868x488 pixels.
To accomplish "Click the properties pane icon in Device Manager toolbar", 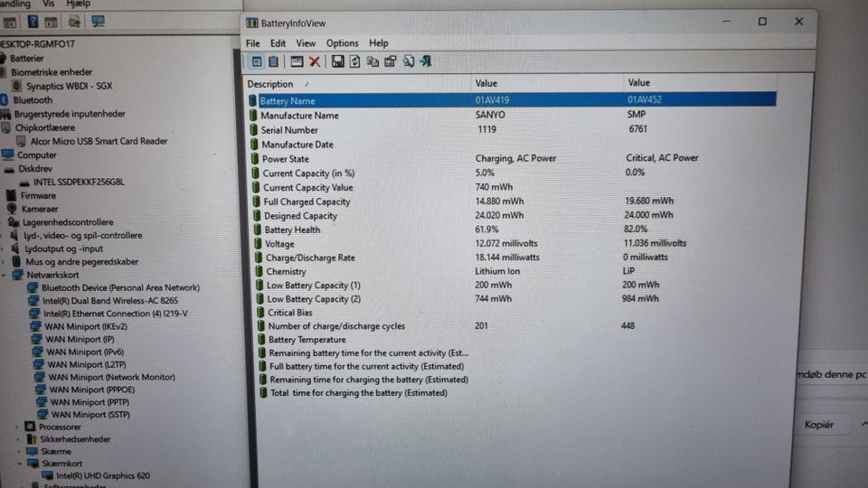I will pos(51,22).
